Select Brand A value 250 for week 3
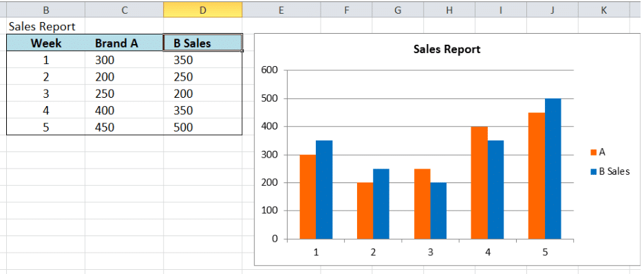644x274 pixels. coord(125,94)
